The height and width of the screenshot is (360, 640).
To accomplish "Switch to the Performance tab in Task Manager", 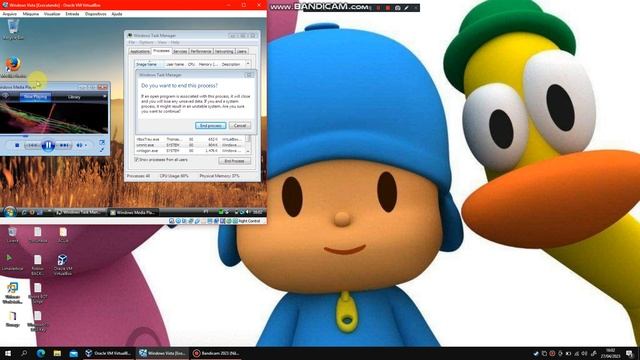I will [x=201, y=51].
